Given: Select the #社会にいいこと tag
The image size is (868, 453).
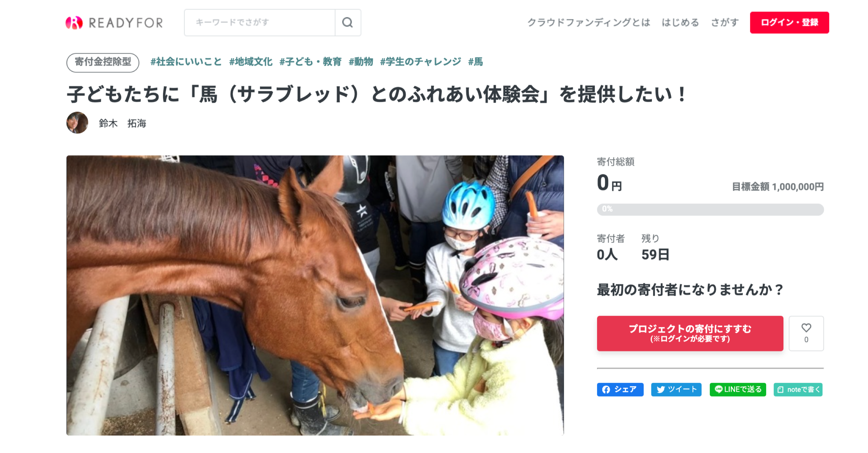Looking at the screenshot, I should (x=186, y=62).
